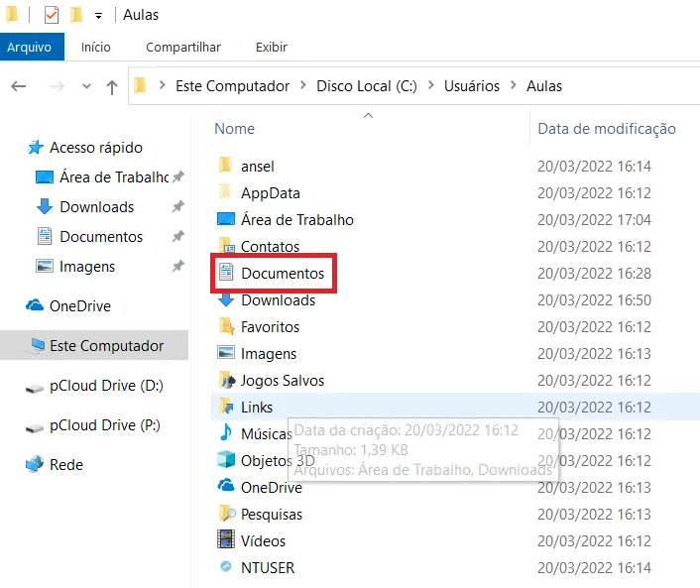Viewport: 700px width, 588px height.
Task: Expand the chevron after Usuários in address bar
Action: tap(514, 85)
